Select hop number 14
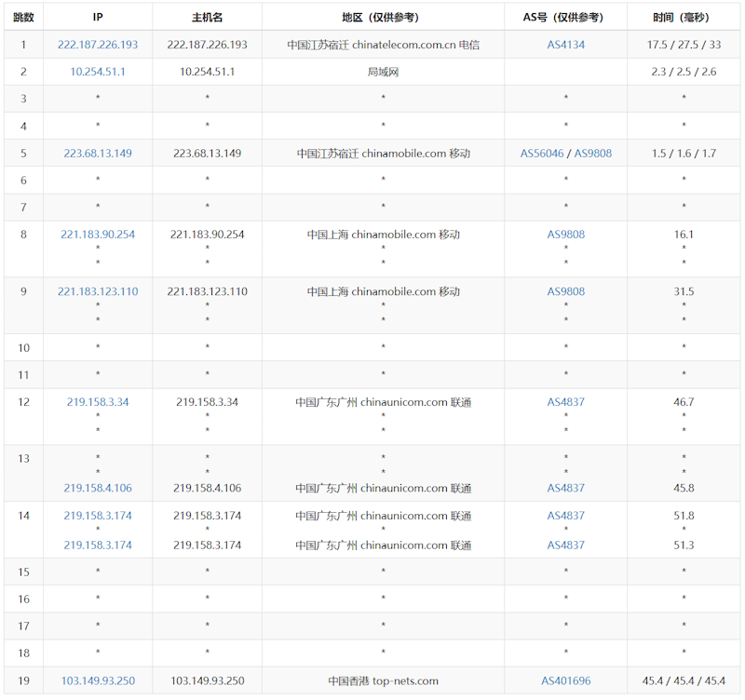This screenshot has height=700, width=745. click(24, 516)
